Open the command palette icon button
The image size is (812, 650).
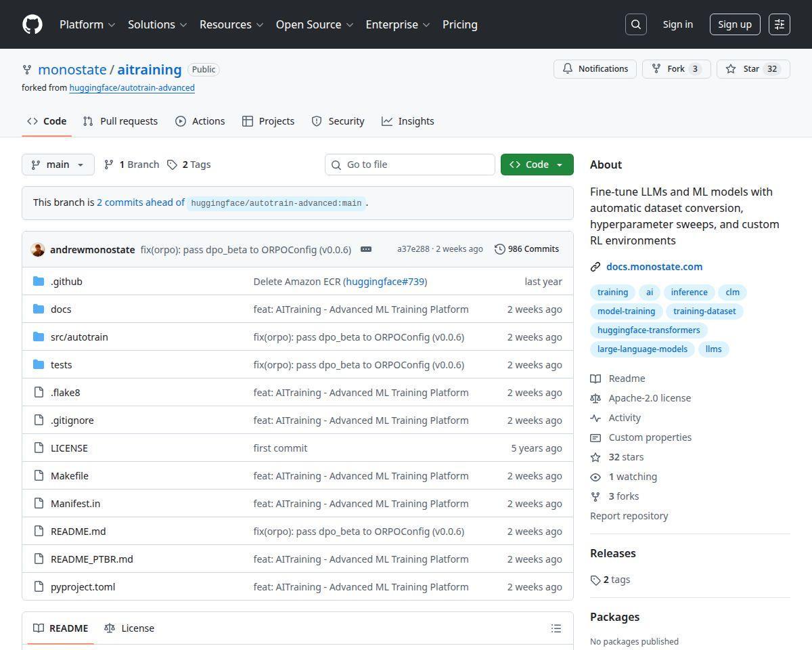[780, 24]
